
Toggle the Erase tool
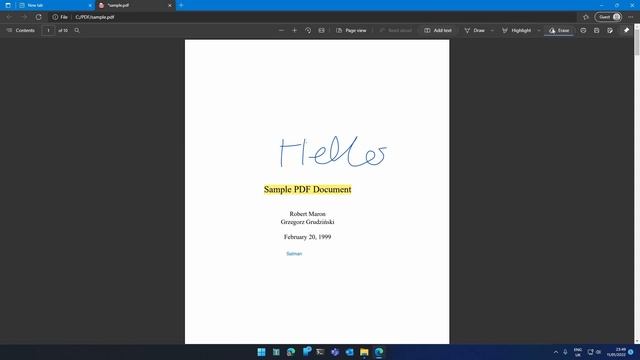tap(559, 30)
